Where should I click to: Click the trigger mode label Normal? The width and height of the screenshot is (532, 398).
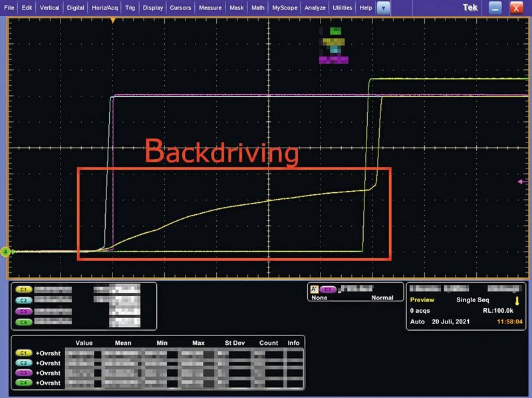click(382, 298)
